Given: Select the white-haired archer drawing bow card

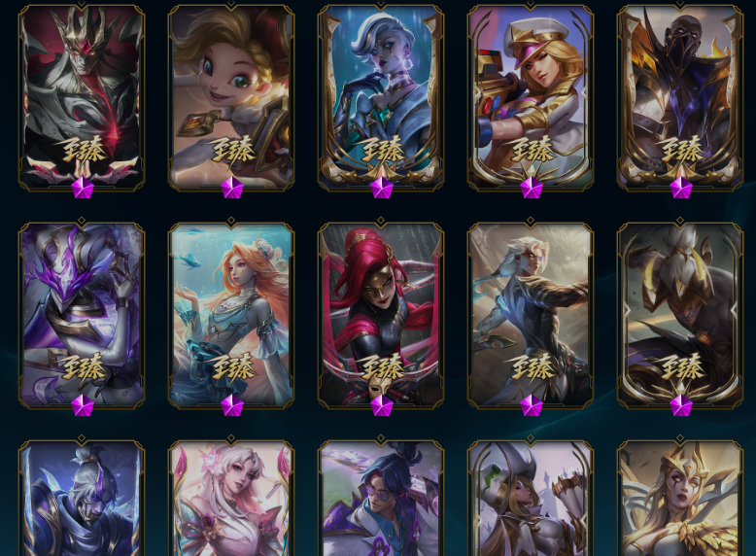Looking at the screenshot, I should tap(531, 316).
